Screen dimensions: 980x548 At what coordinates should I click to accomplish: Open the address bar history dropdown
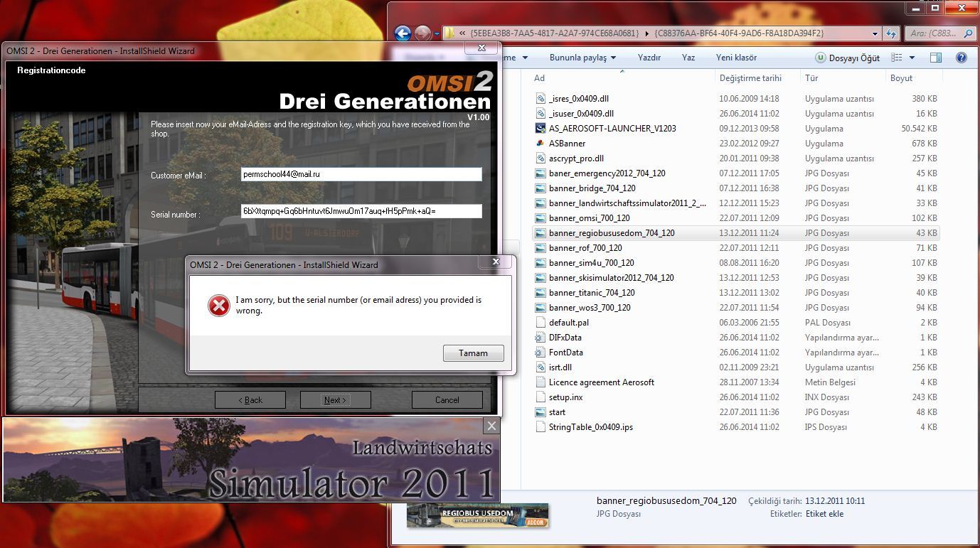[875, 33]
